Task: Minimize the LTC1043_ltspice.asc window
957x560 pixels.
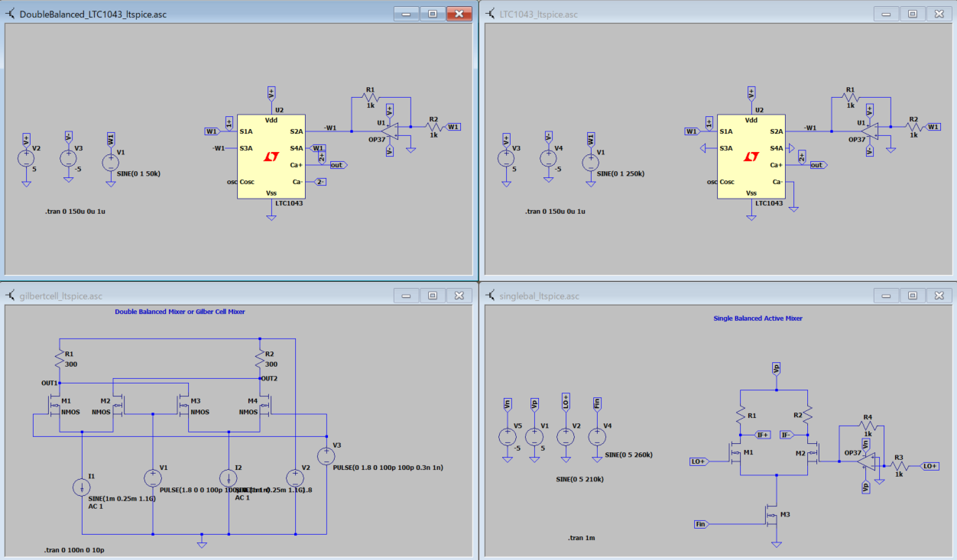Action: [x=886, y=14]
